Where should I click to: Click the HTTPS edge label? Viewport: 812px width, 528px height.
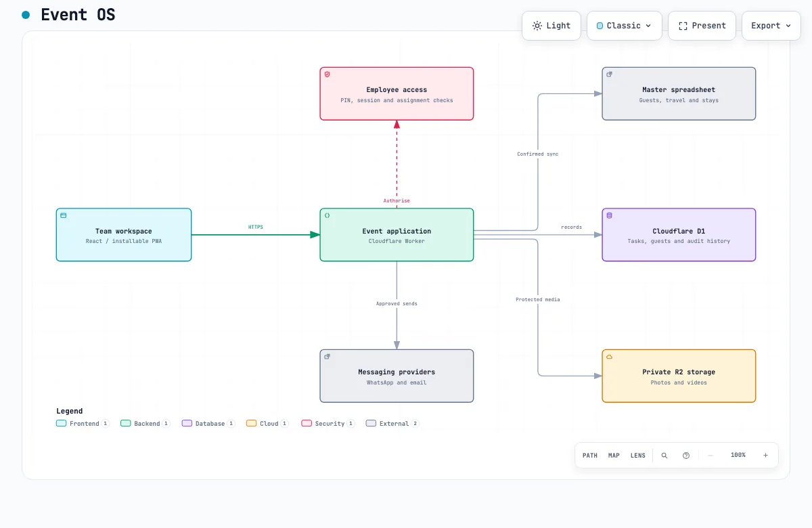pyautogui.click(x=256, y=227)
